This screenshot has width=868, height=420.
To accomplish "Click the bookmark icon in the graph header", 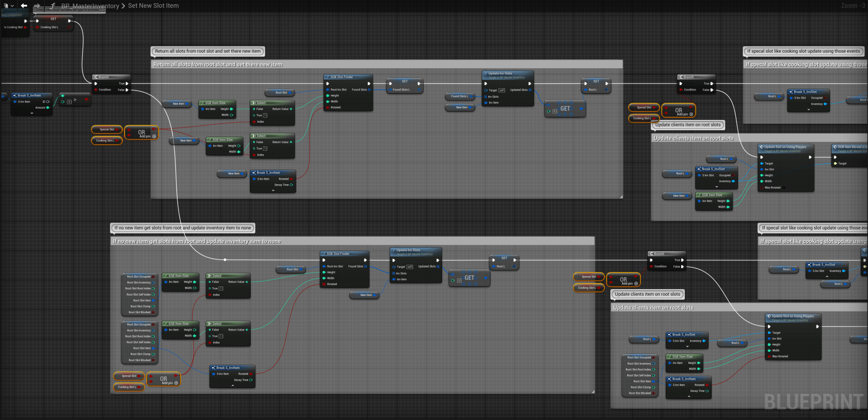I will (6, 6).
